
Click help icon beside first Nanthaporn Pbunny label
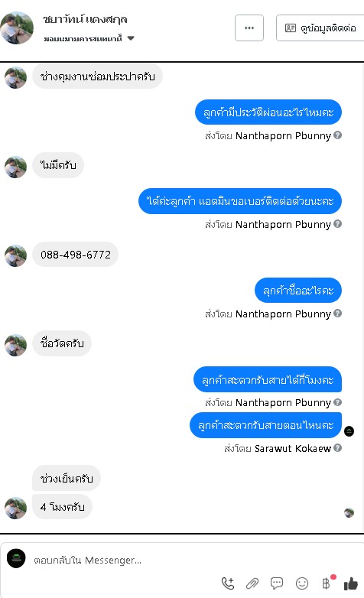coord(338,135)
